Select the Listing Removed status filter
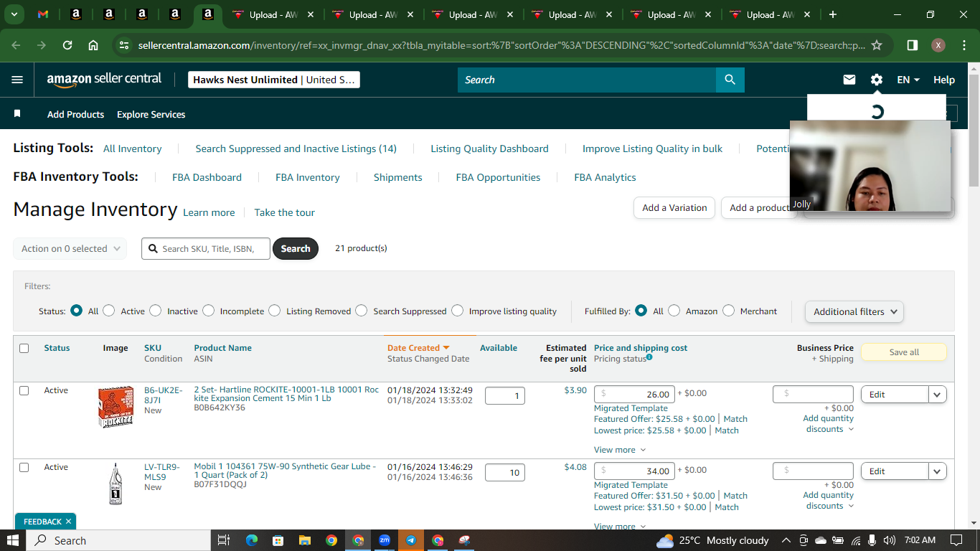 [x=275, y=311]
